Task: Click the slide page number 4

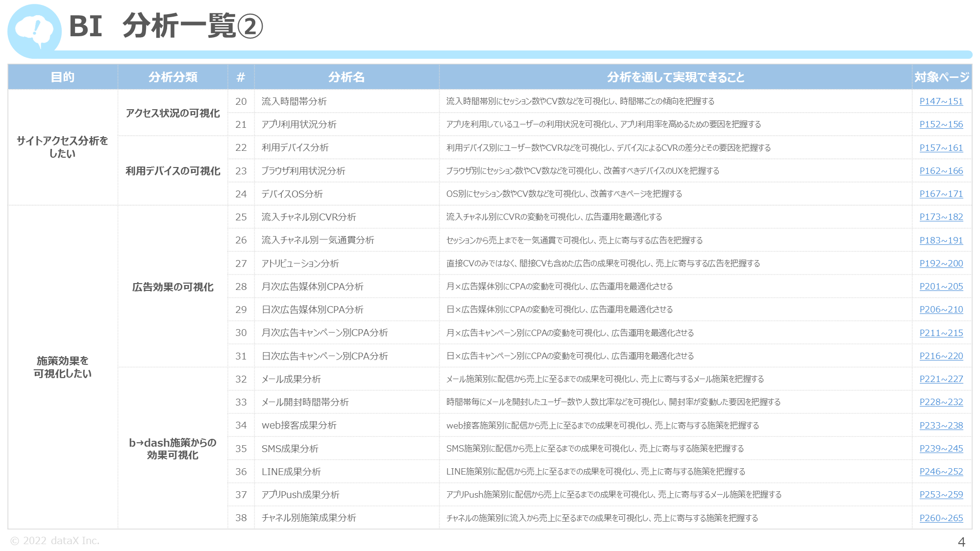Action: tap(961, 542)
